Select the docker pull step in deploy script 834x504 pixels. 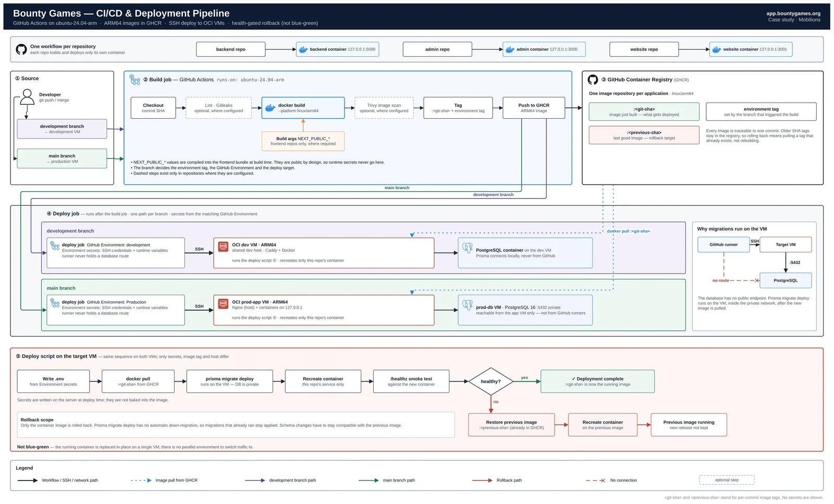click(x=138, y=382)
